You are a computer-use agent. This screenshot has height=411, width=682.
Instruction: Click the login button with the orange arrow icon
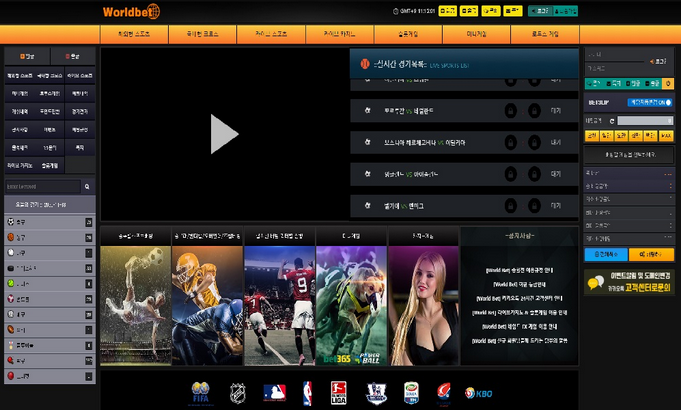pos(658,61)
